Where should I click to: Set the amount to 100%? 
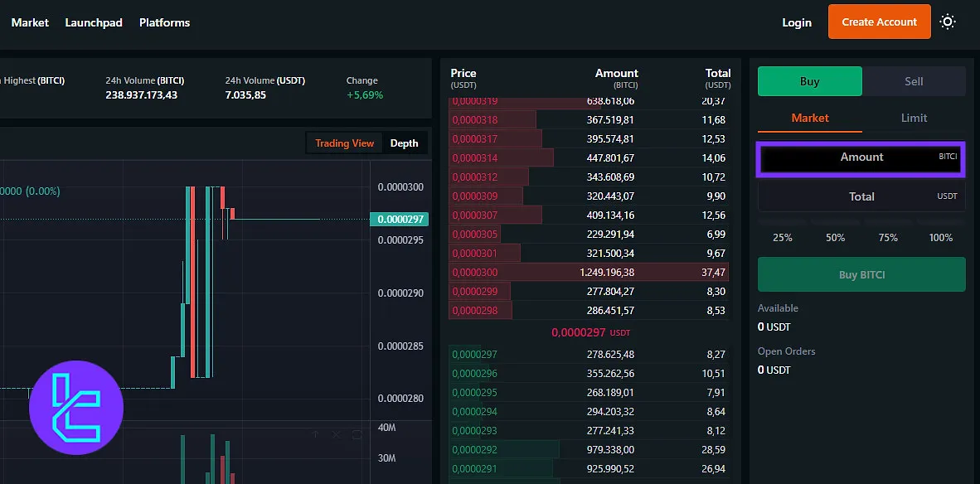pyautogui.click(x=940, y=238)
